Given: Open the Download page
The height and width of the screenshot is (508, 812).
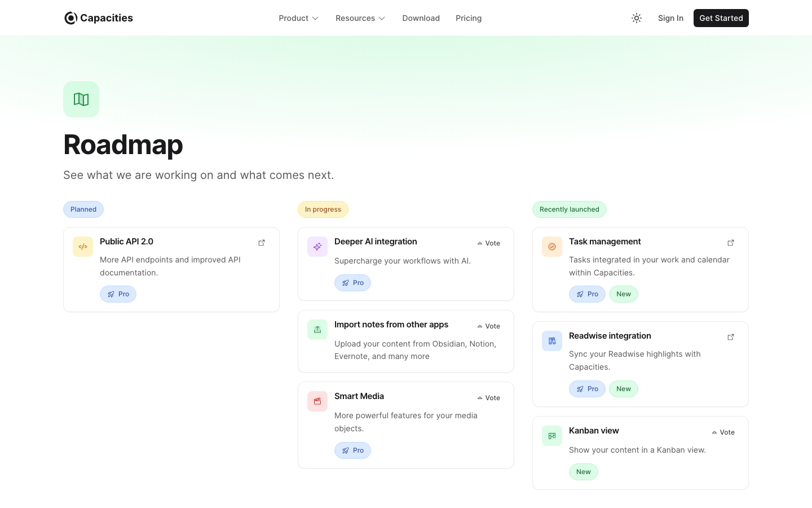Looking at the screenshot, I should coord(421,18).
